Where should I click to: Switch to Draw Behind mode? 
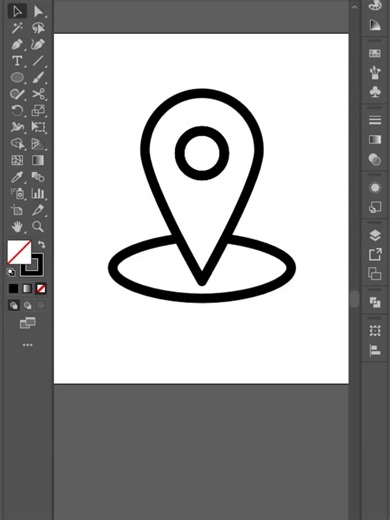(27, 305)
